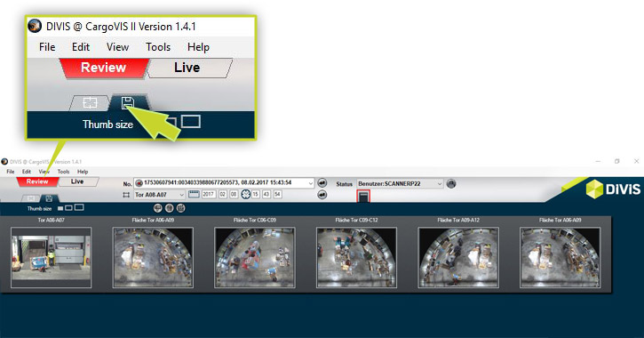Click the enter arrow beside the No. field
This screenshot has height=338, width=644.
(x=322, y=183)
